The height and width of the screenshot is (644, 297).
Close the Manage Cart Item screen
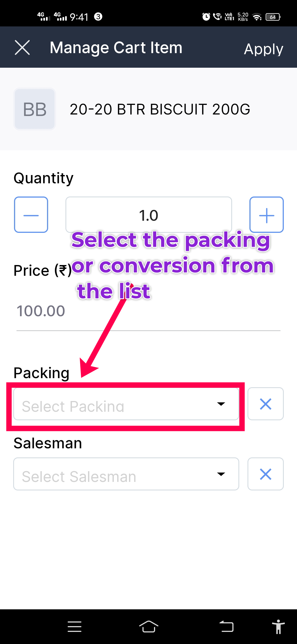click(x=22, y=47)
